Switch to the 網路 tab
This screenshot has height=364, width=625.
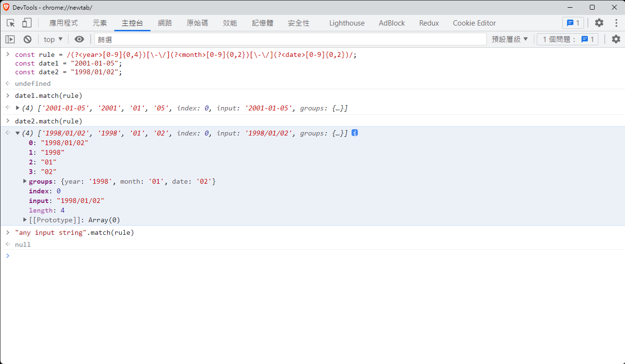tap(165, 23)
